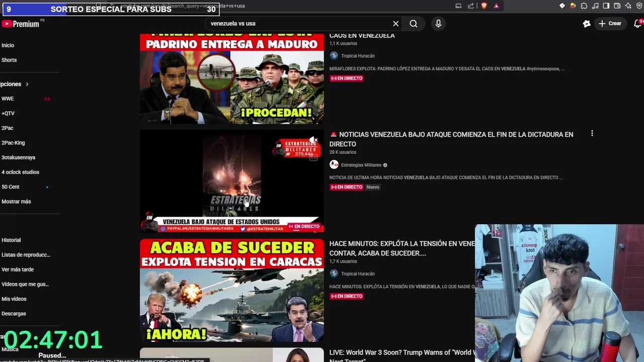Open the Padrino entrega a Maduro video thumbnail
This screenshot has width=644, height=362.
[x=232, y=78]
